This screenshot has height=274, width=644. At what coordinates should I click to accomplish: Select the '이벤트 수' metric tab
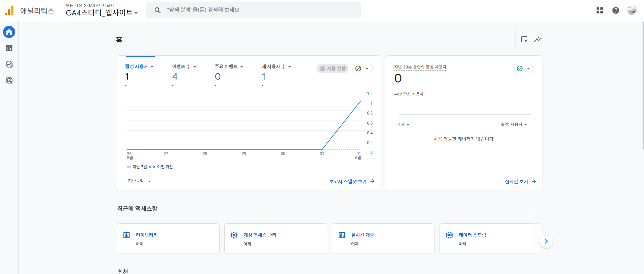(x=184, y=66)
